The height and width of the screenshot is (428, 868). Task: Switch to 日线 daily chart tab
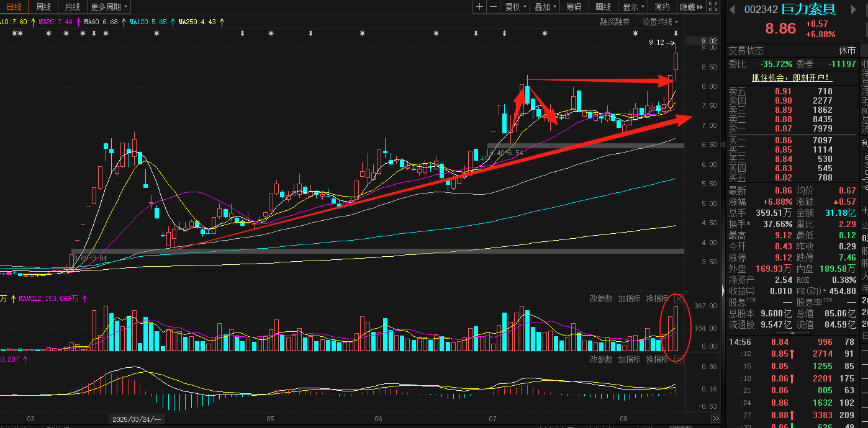coord(14,7)
